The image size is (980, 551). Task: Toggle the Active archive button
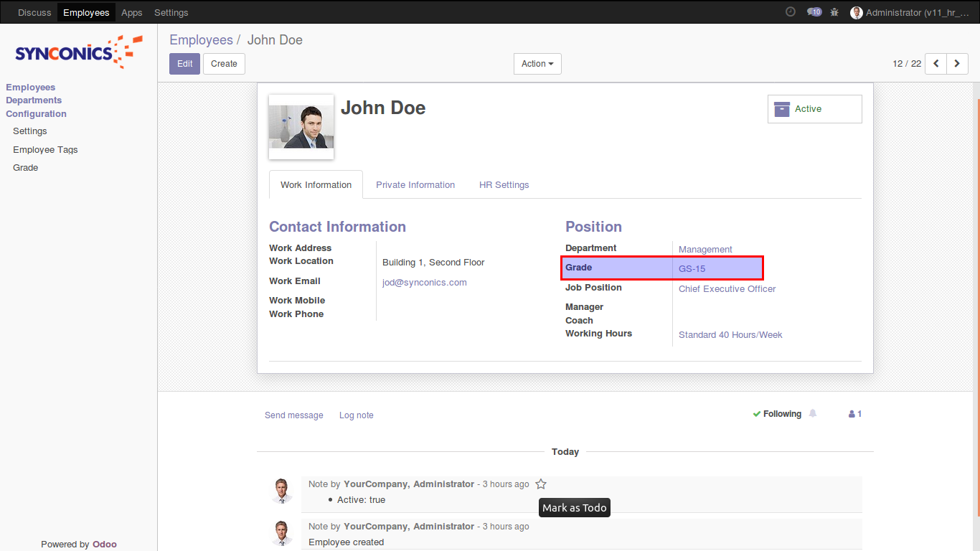point(814,109)
